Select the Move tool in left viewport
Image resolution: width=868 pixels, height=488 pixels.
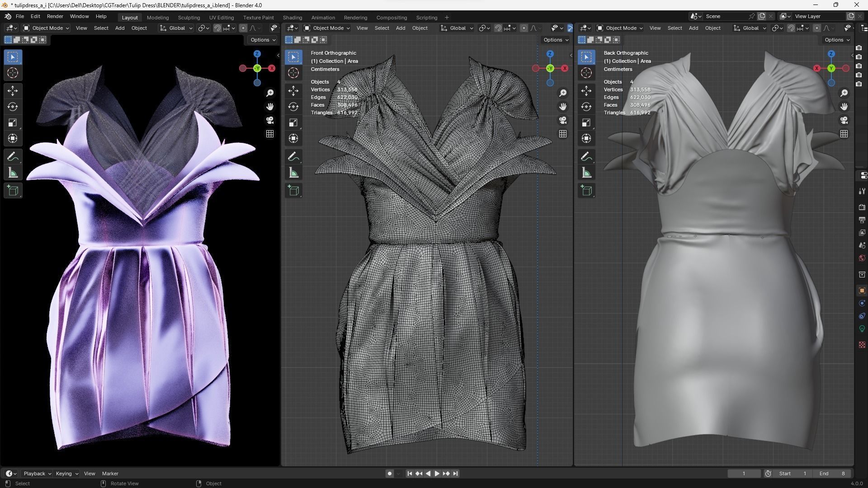[x=13, y=91]
